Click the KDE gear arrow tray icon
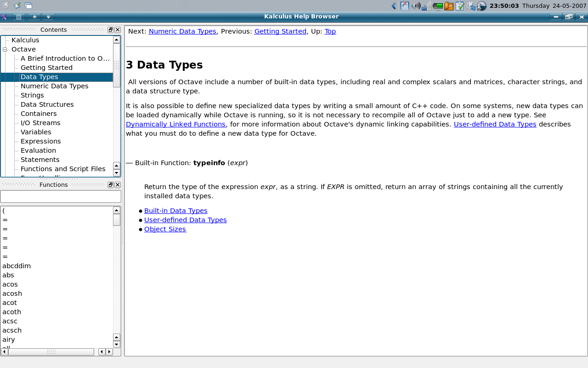The height and width of the screenshot is (368, 588). [470, 6]
